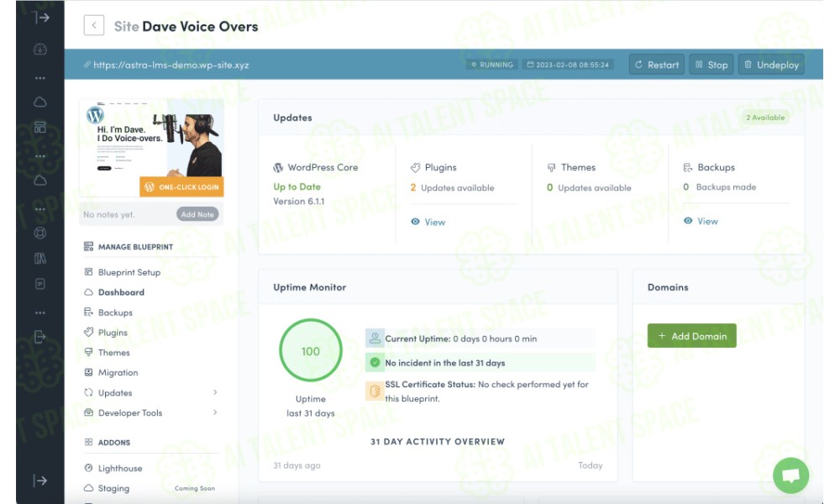Click 'Current Uptime: 0 days 0 hours 0 min'
840x504 pixels.
click(x=460, y=339)
